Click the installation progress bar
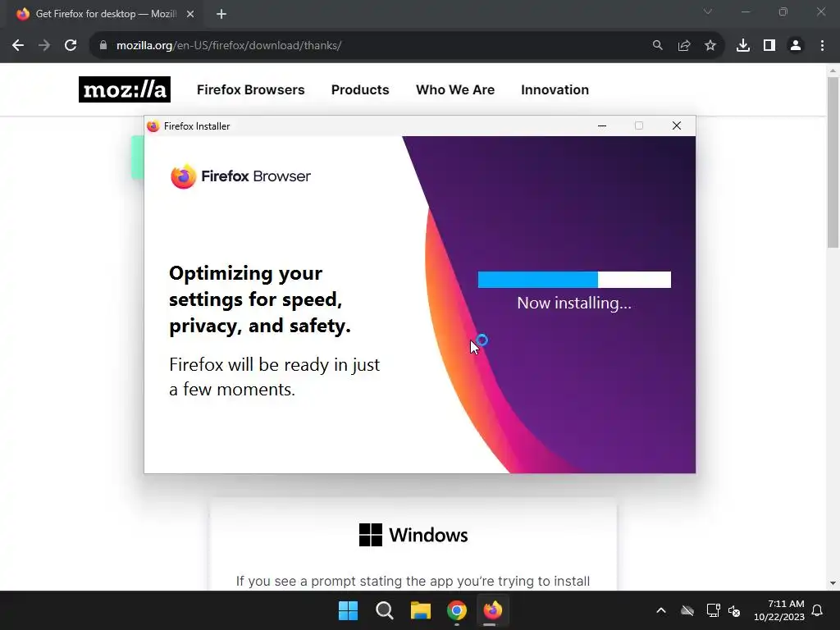The height and width of the screenshot is (630, 840). tap(574, 280)
